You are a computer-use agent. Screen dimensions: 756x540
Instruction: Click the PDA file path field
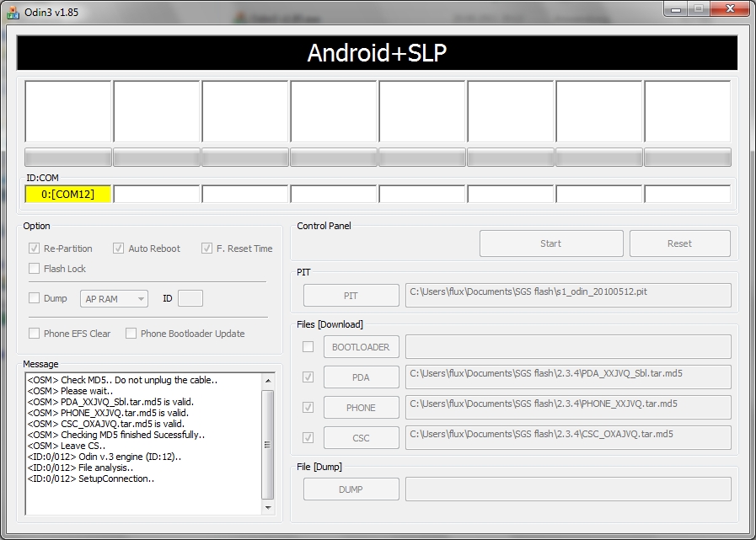[568, 377]
